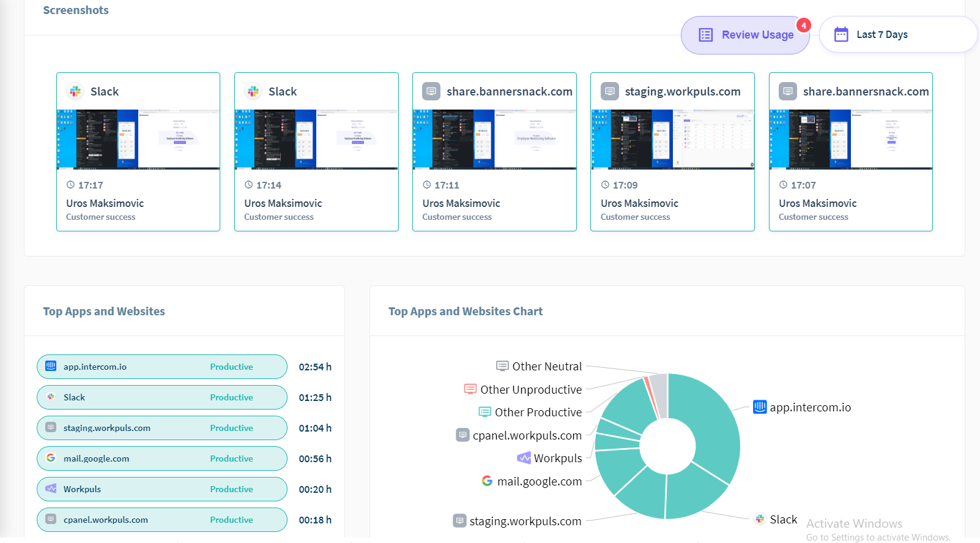Open the 17:07 share.bannersnack.com screenshot thumbnail
Screen dimensions: 980x543
click(x=850, y=140)
